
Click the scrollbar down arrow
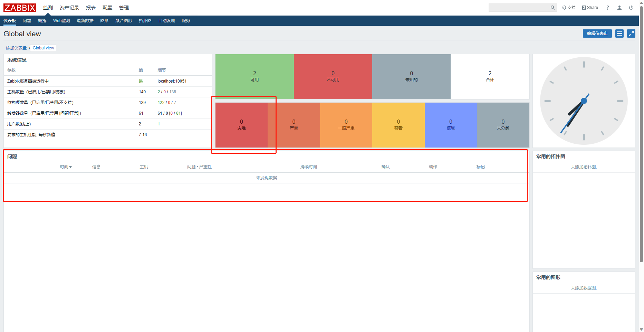(x=641, y=329)
